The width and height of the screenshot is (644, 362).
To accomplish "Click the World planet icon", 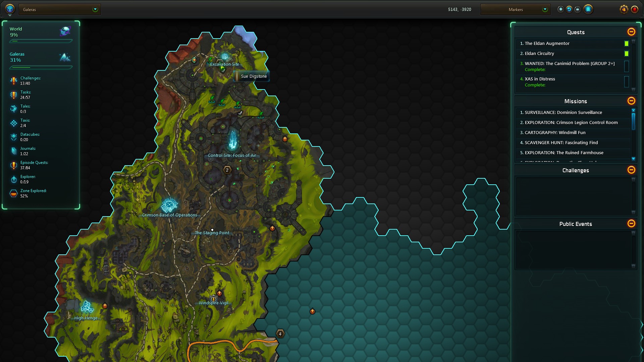I will point(65,32).
